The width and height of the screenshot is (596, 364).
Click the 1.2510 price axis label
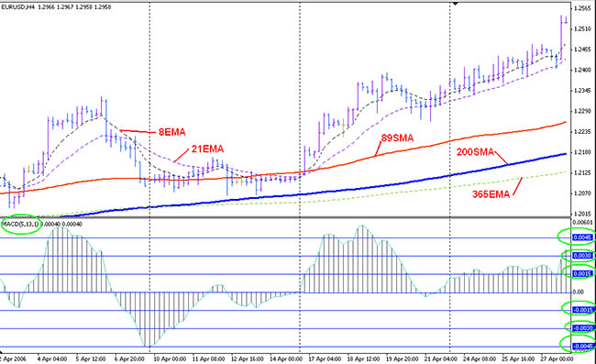583,28
